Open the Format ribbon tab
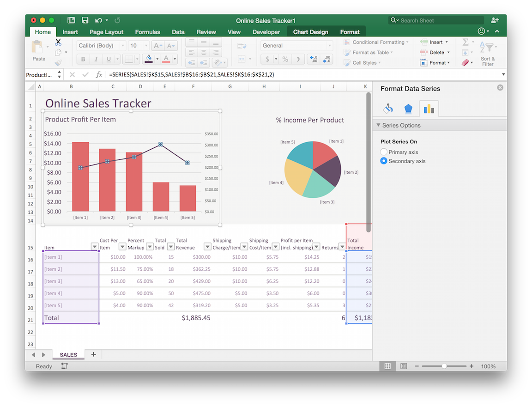Viewport: 532px width, 407px height. (350, 32)
